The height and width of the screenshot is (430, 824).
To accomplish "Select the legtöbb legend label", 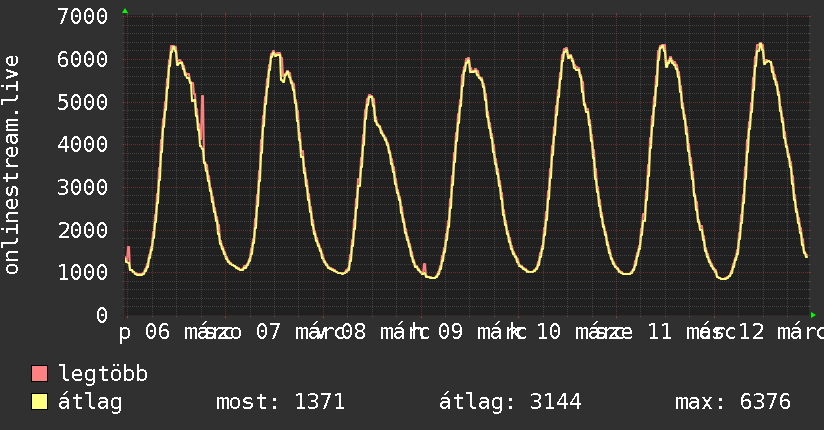I will coord(104,374).
